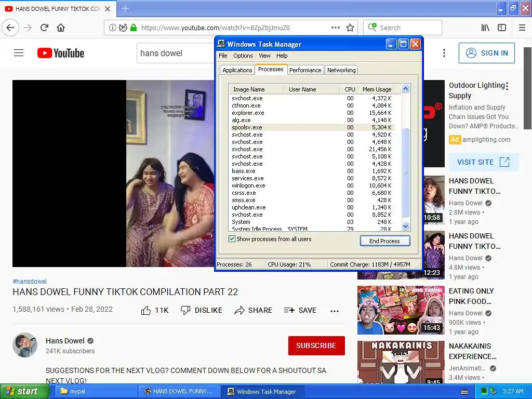Like the video with thumbs up
532x399 pixels.
(x=146, y=310)
